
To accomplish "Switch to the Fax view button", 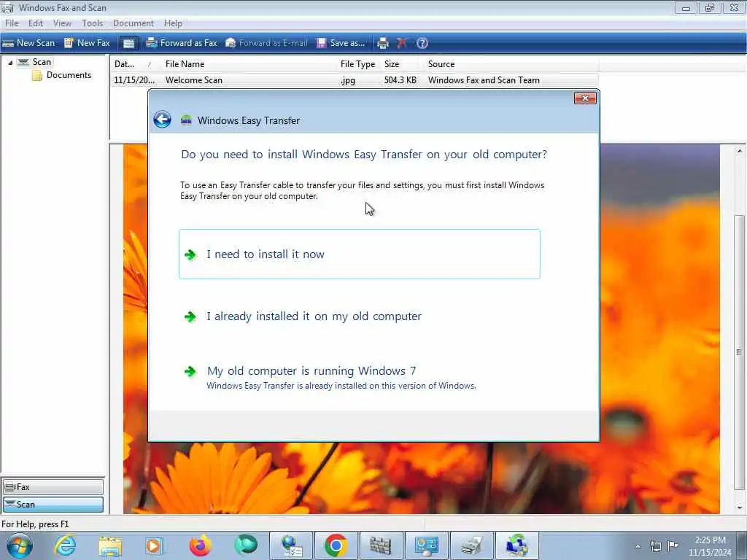I will pyautogui.click(x=53, y=487).
